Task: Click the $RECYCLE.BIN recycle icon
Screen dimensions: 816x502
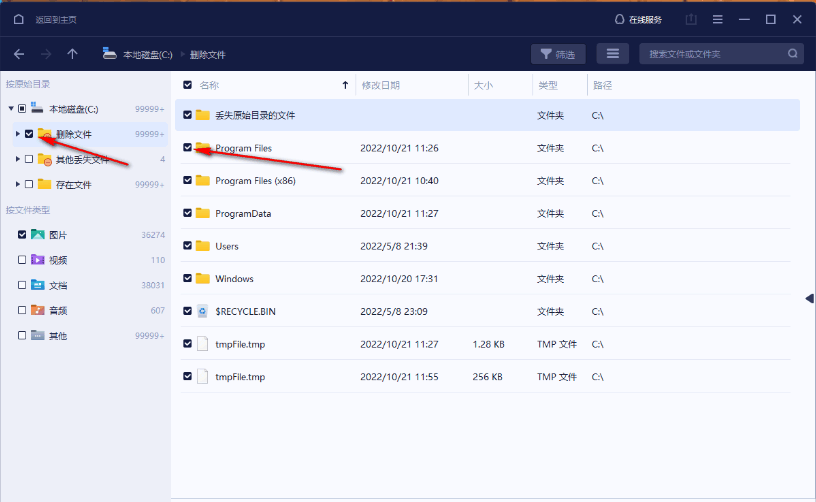Action: pos(202,311)
